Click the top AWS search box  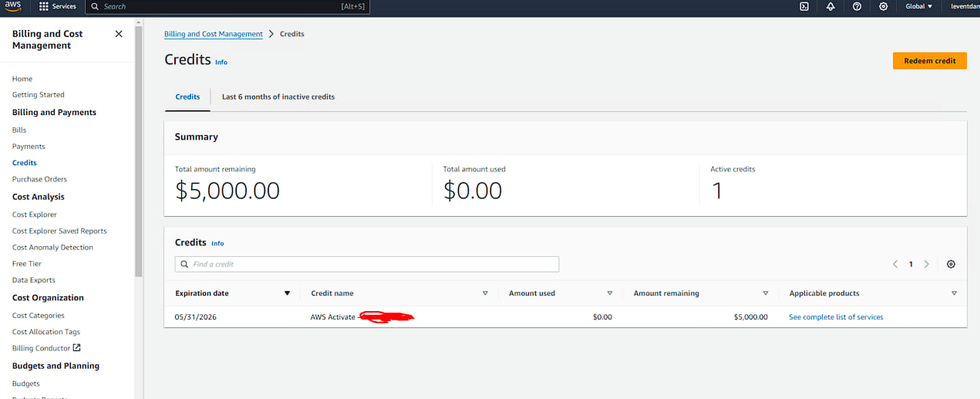227,6
